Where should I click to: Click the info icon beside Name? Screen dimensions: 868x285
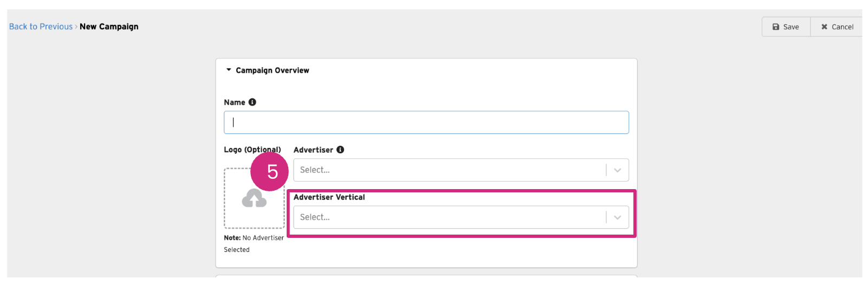coord(252,102)
